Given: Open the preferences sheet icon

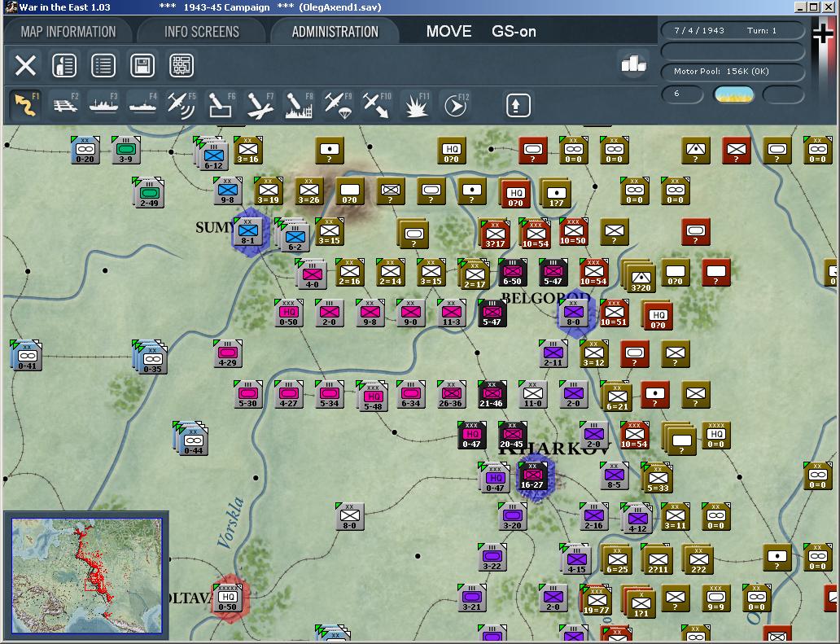Looking at the screenshot, I should coord(64,65).
